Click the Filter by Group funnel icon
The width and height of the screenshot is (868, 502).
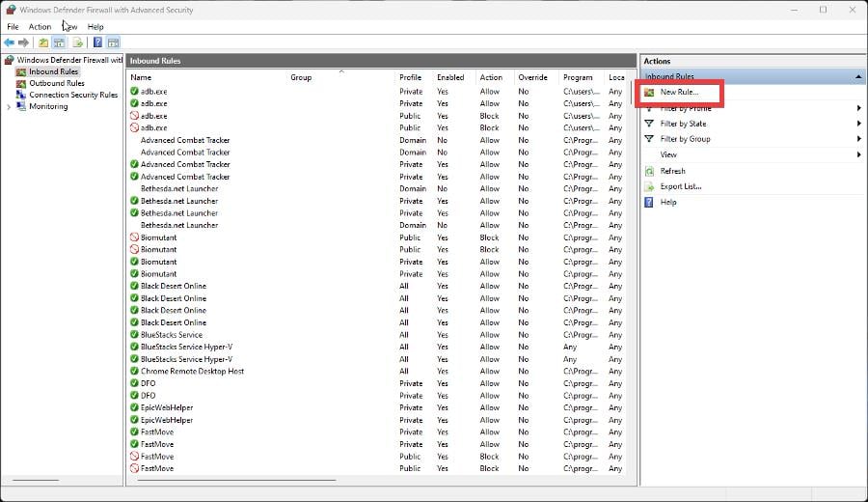pyautogui.click(x=649, y=139)
